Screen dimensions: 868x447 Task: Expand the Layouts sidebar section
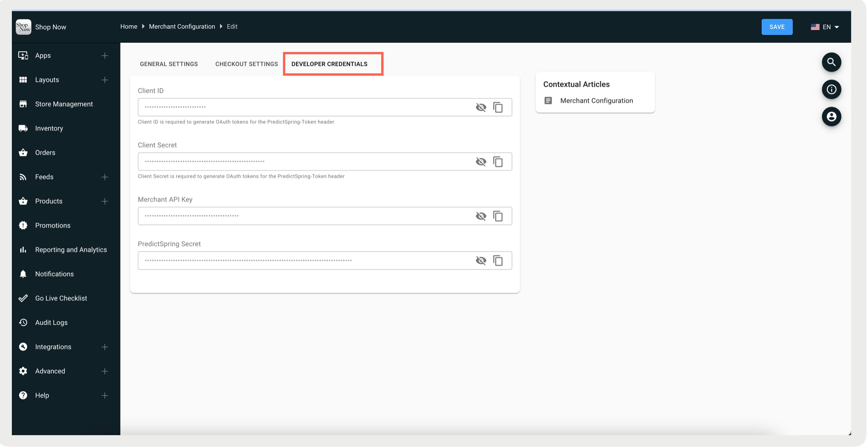104,79
